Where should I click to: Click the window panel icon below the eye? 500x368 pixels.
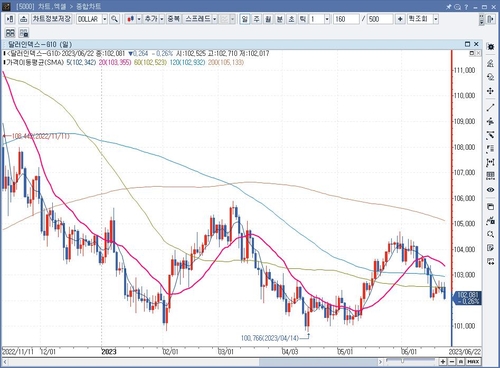pyautogui.click(x=490, y=206)
